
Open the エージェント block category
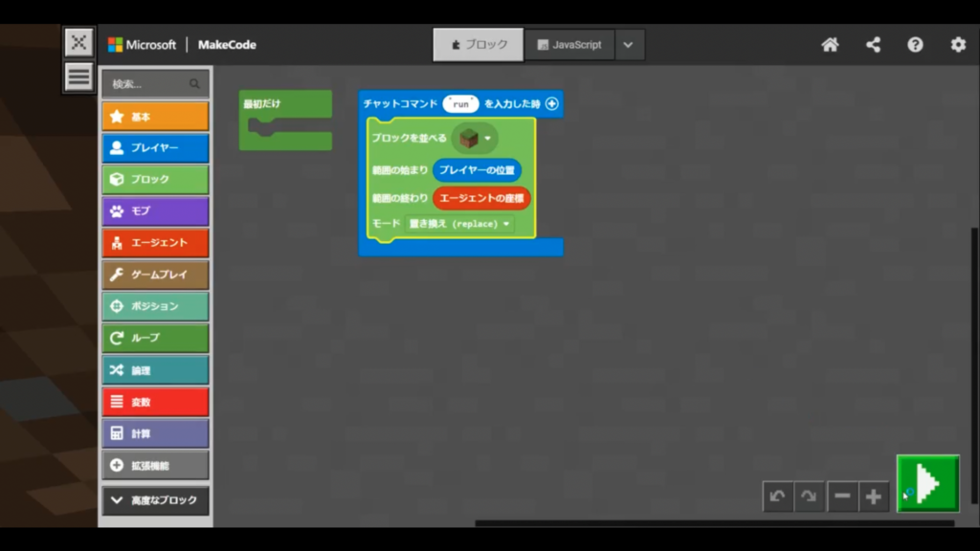coord(155,243)
